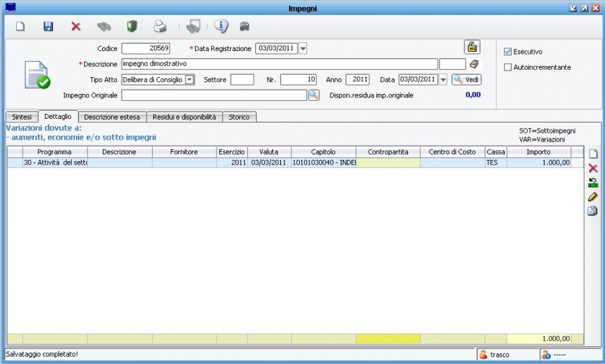Click the yellow pencil edit row icon
The width and height of the screenshot is (605, 364).
[x=593, y=197]
